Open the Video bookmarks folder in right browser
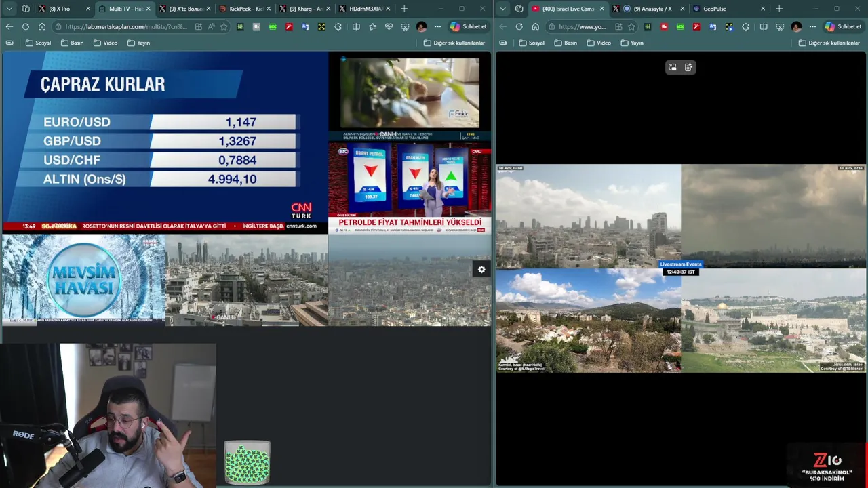Viewport: 868px width, 488px height. point(599,43)
